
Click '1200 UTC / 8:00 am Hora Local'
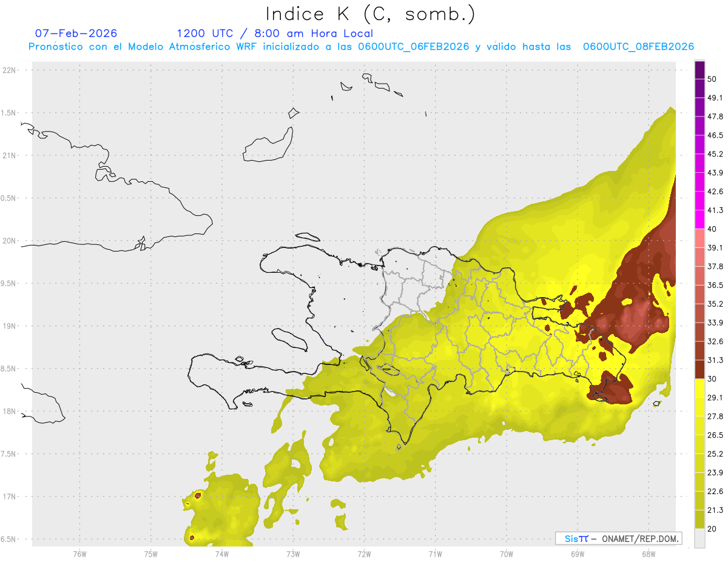tap(275, 33)
